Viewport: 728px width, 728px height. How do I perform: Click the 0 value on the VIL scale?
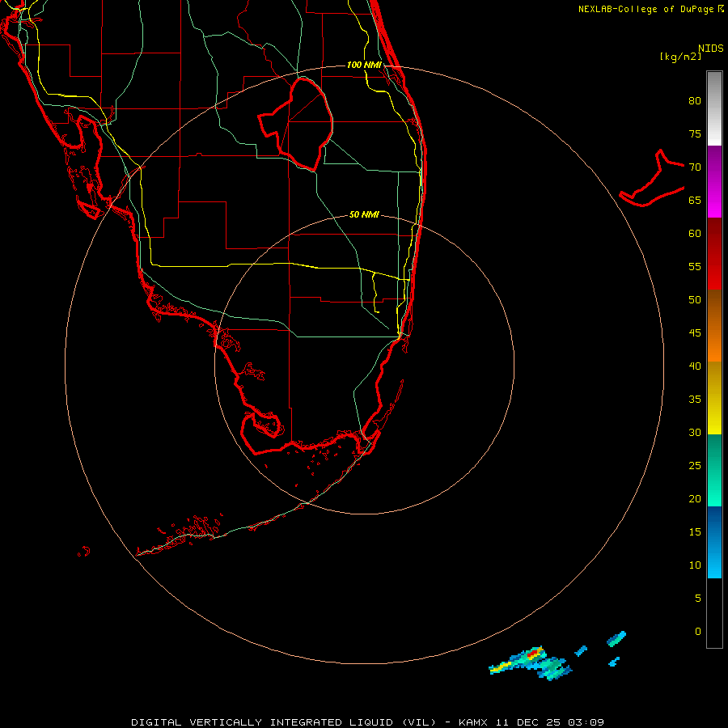698,632
